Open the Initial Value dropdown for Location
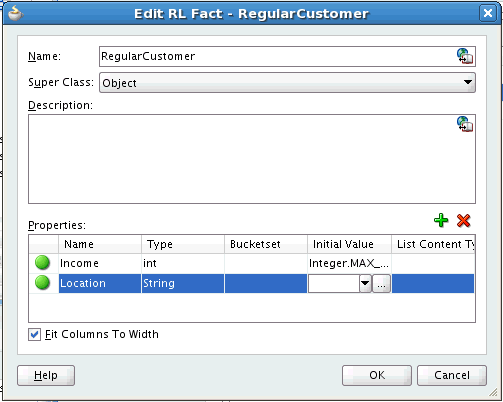 pos(365,284)
